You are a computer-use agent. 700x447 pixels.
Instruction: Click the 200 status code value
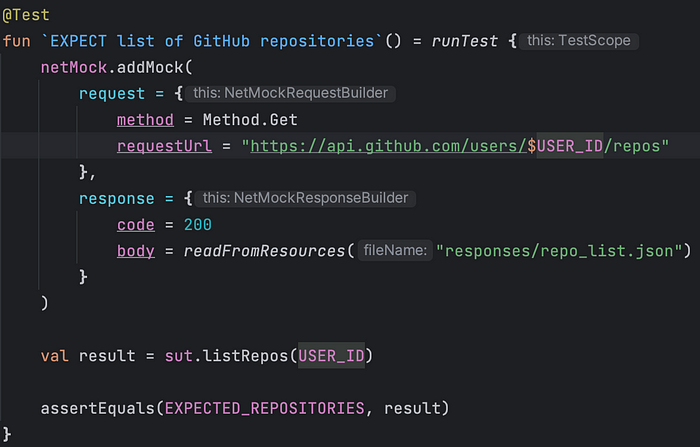pos(198,225)
